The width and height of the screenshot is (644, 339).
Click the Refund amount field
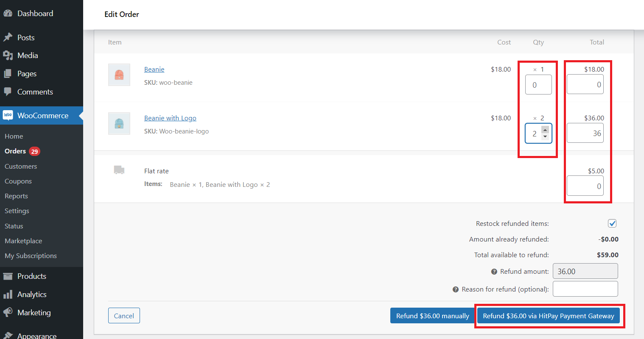pyautogui.click(x=585, y=271)
